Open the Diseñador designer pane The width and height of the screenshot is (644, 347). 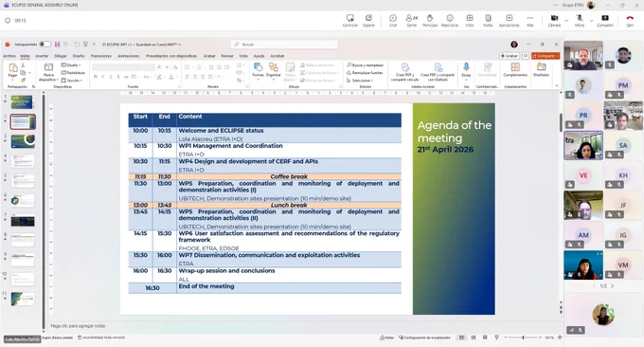[542, 70]
